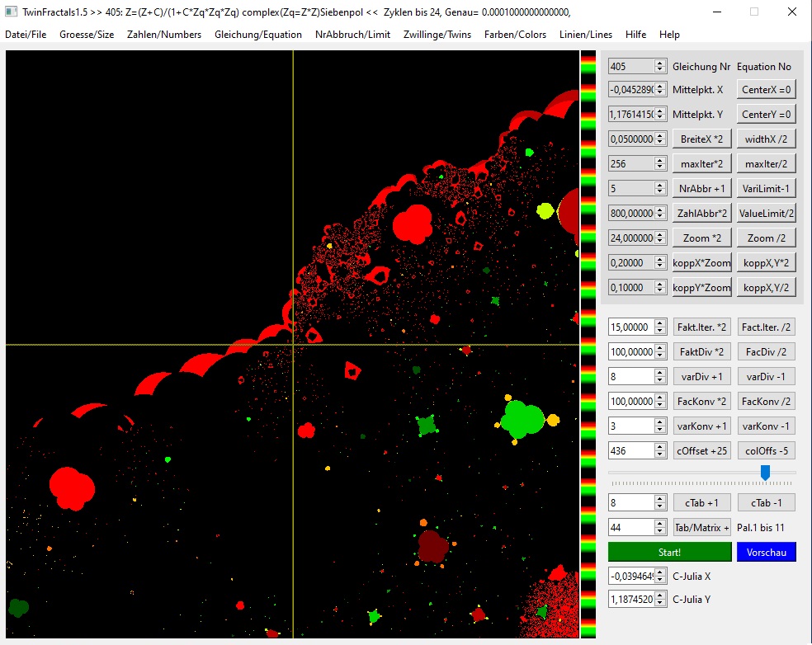The height and width of the screenshot is (645, 812).
Task: Open the Gleichung/Equation menu
Action: (258, 35)
